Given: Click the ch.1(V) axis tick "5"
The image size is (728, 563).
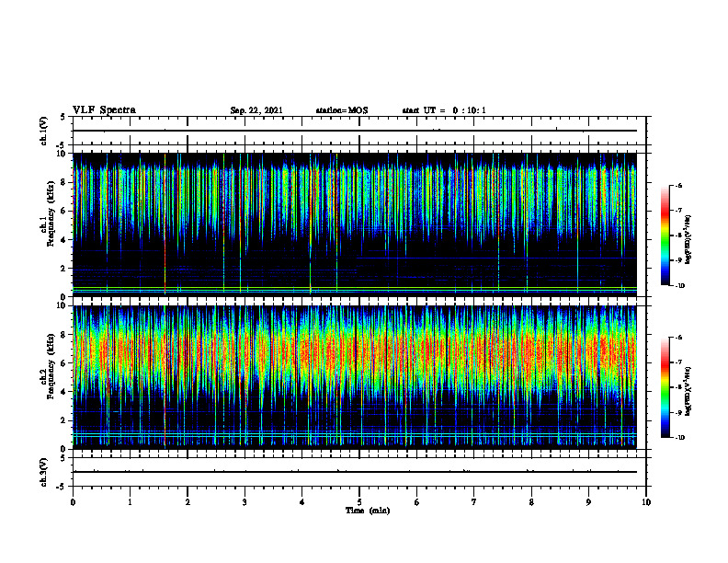Looking at the screenshot, I should [x=63, y=117].
